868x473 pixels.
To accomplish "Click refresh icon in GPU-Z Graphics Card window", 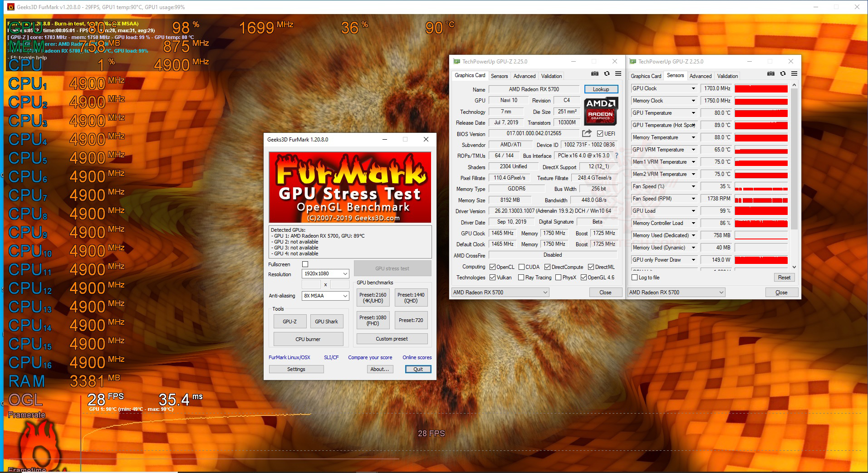I will pyautogui.click(x=607, y=74).
